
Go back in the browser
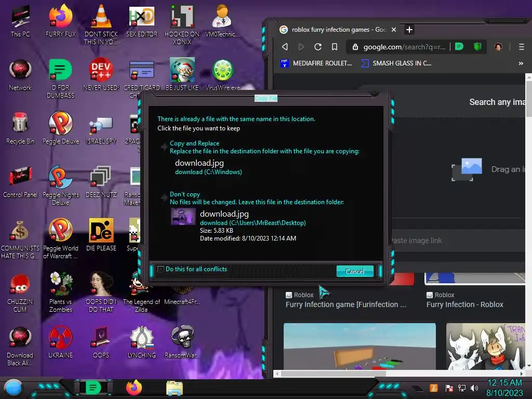[285, 46]
